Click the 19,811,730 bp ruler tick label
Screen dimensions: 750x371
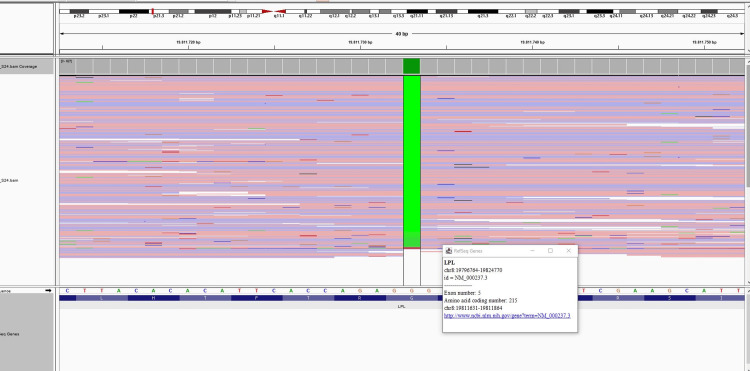coord(360,43)
